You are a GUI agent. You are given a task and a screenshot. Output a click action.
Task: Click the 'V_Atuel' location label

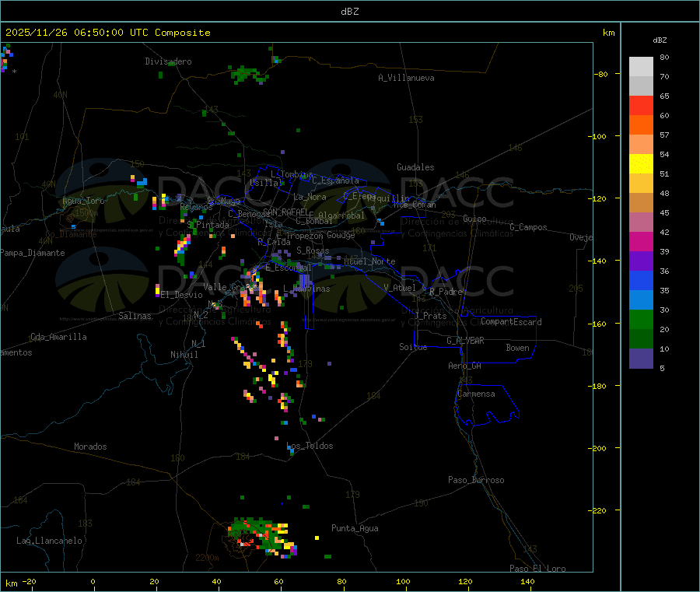(400, 288)
